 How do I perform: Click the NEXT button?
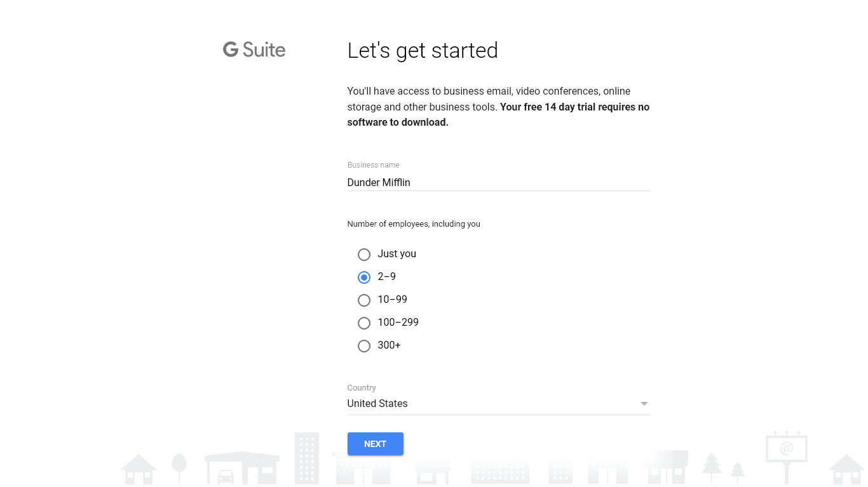pyautogui.click(x=375, y=444)
